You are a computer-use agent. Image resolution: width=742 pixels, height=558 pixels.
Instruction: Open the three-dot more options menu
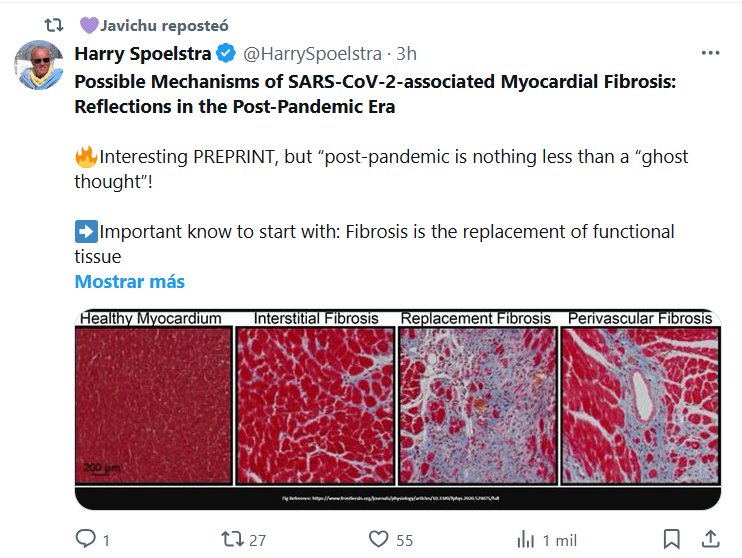[710, 53]
